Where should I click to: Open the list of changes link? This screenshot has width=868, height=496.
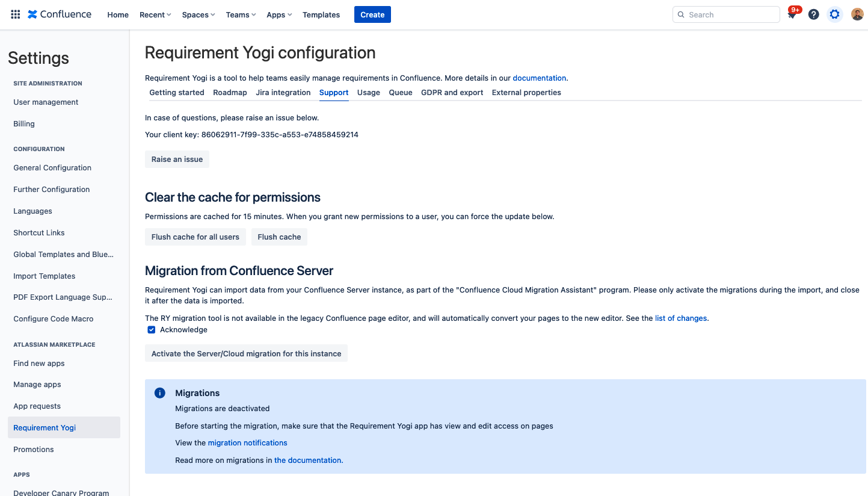(x=681, y=318)
